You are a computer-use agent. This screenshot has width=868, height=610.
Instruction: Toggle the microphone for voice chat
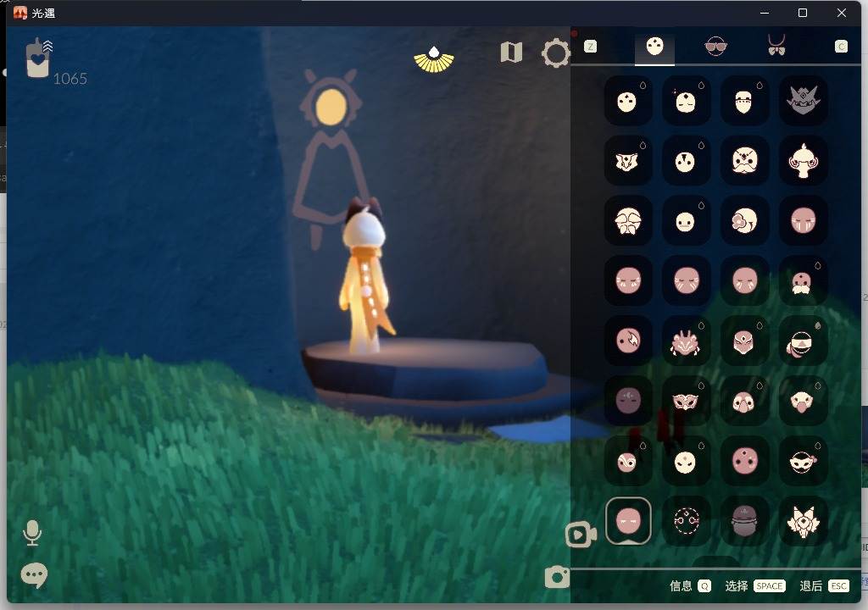pos(32,533)
